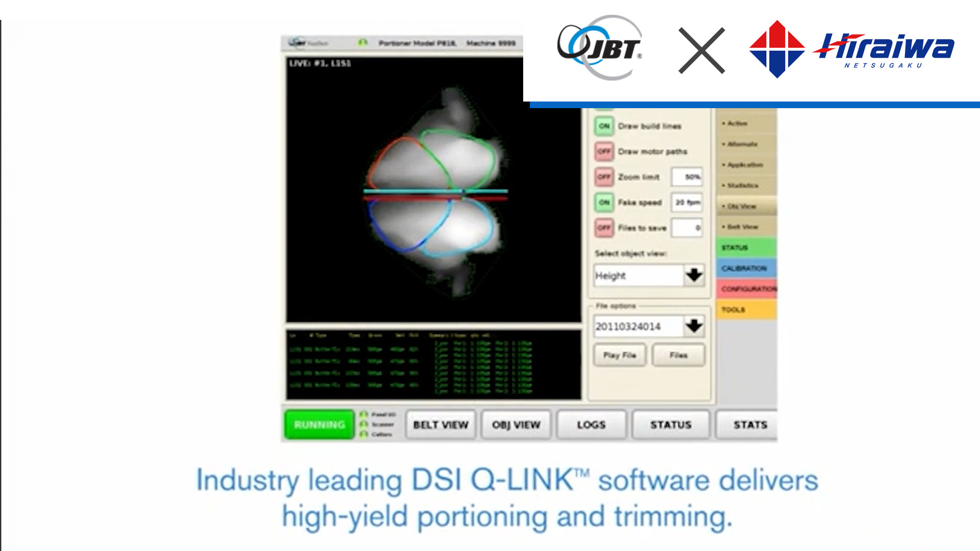The width and height of the screenshot is (980, 551).
Task: Click the File options group label
Action: [x=616, y=306]
